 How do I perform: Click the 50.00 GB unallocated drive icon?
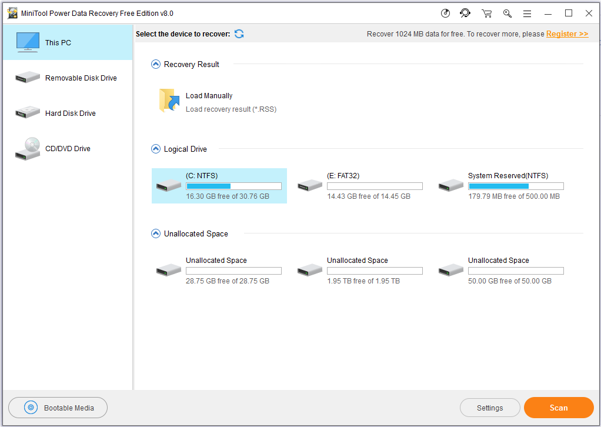click(451, 270)
